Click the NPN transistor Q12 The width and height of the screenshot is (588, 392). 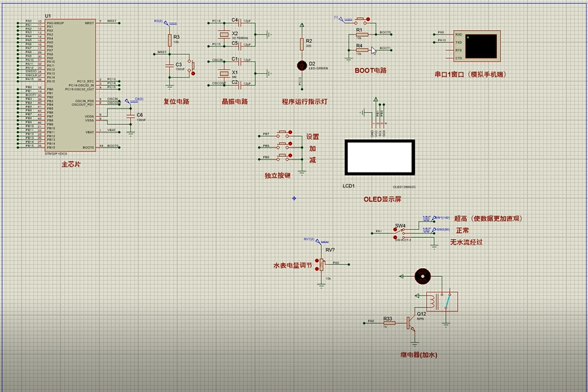pyautogui.click(x=411, y=322)
